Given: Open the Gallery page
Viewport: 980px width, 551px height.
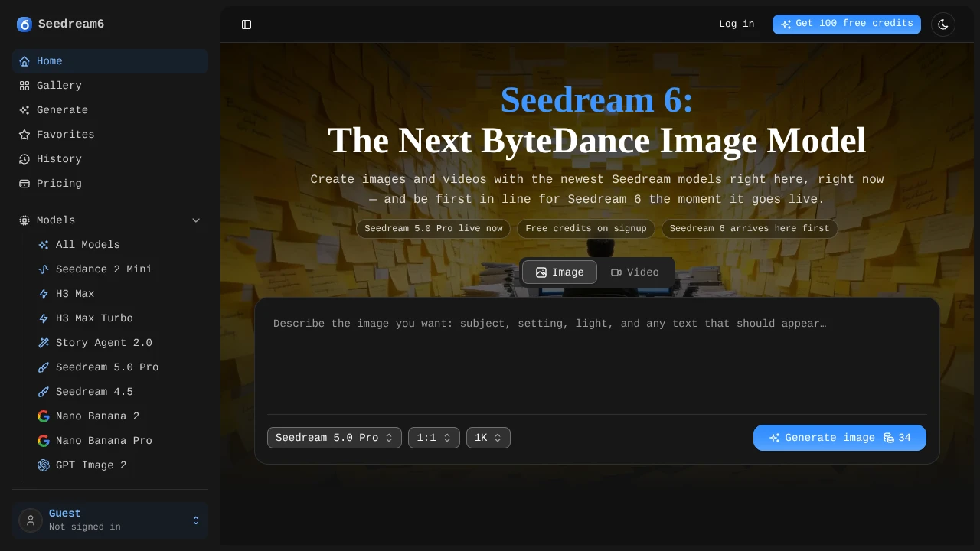Looking at the screenshot, I should pos(110,86).
